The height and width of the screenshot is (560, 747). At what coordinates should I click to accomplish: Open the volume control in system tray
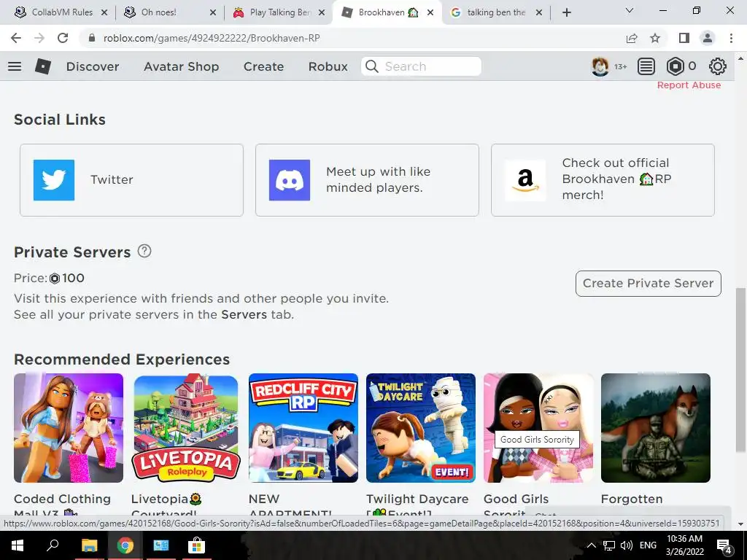point(627,545)
